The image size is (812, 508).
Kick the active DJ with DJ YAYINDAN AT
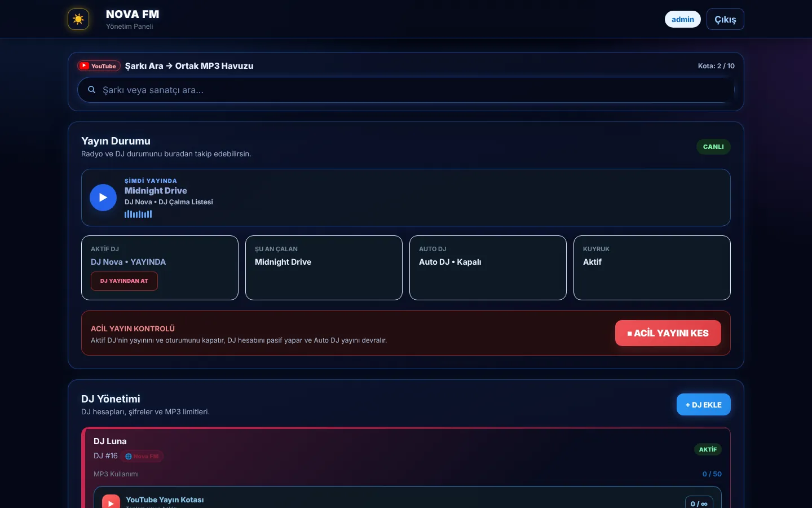click(x=124, y=281)
